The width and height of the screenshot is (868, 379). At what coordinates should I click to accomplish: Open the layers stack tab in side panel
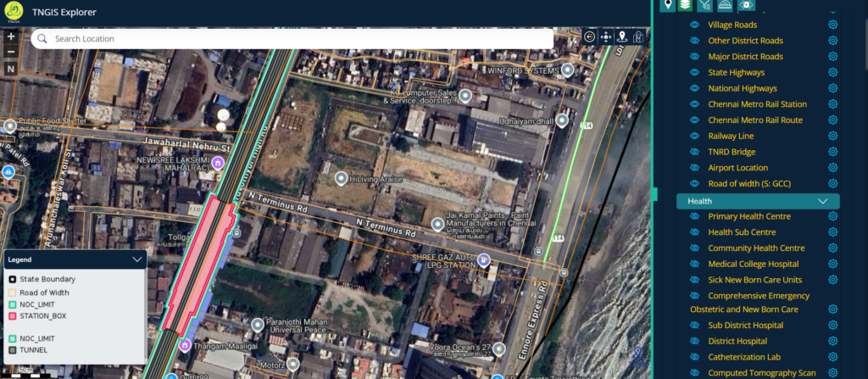click(687, 5)
